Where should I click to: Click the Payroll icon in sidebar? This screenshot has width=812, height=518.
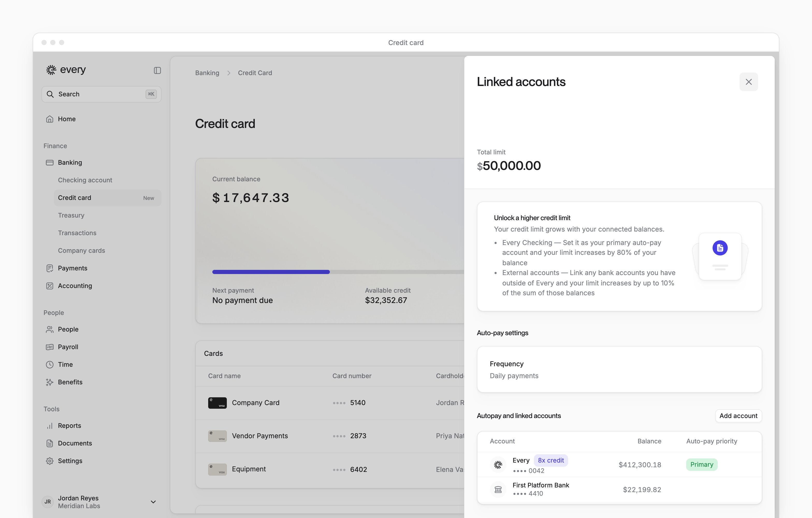click(x=49, y=347)
